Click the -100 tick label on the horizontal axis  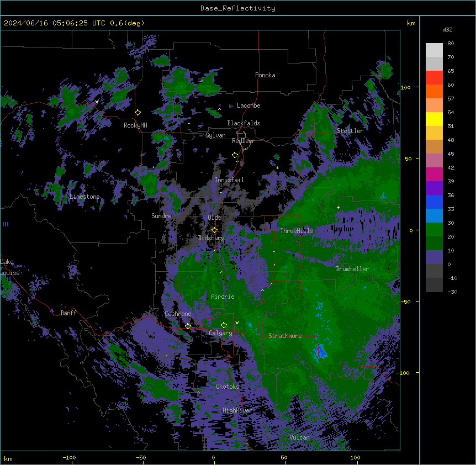pos(69,457)
